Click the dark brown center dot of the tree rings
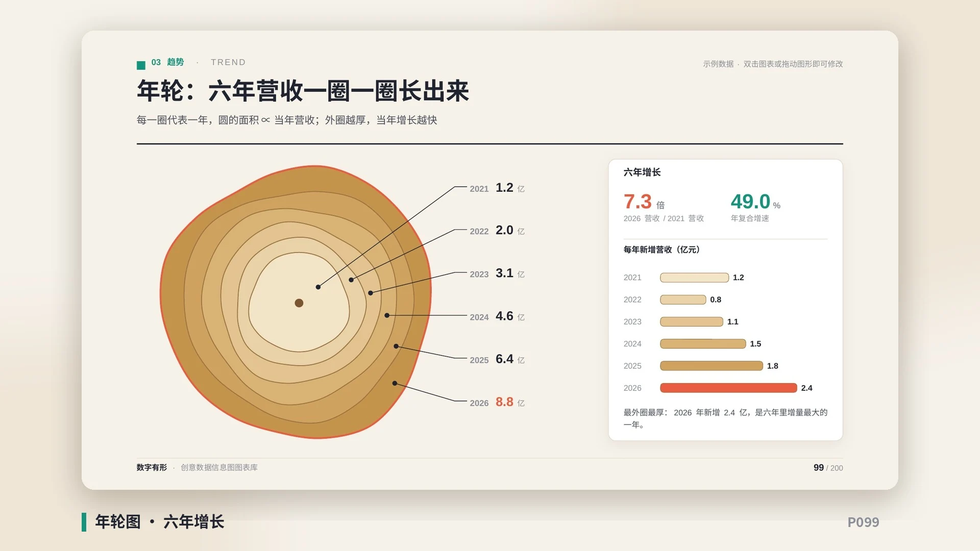Viewport: 980px width, 551px height. [299, 303]
